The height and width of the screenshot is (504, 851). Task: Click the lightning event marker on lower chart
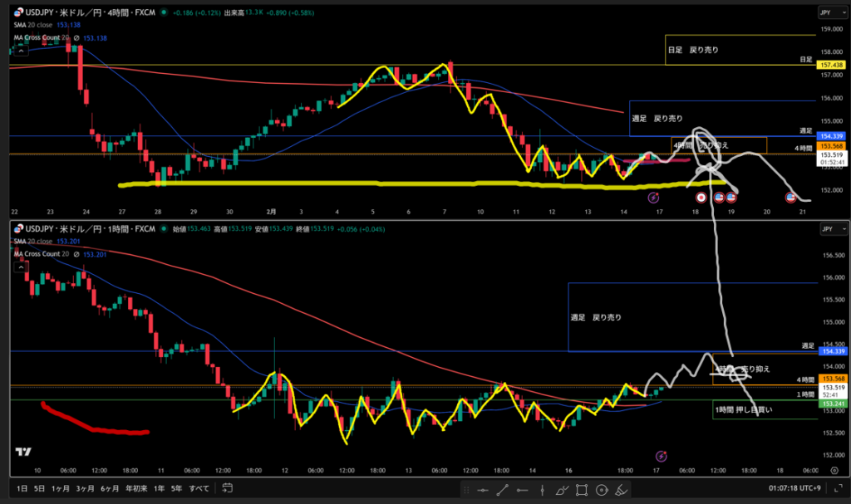[x=661, y=455]
